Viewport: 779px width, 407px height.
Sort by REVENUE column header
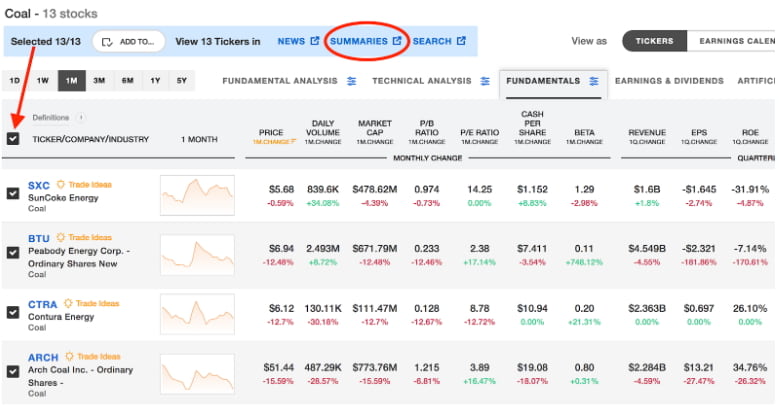point(647,132)
